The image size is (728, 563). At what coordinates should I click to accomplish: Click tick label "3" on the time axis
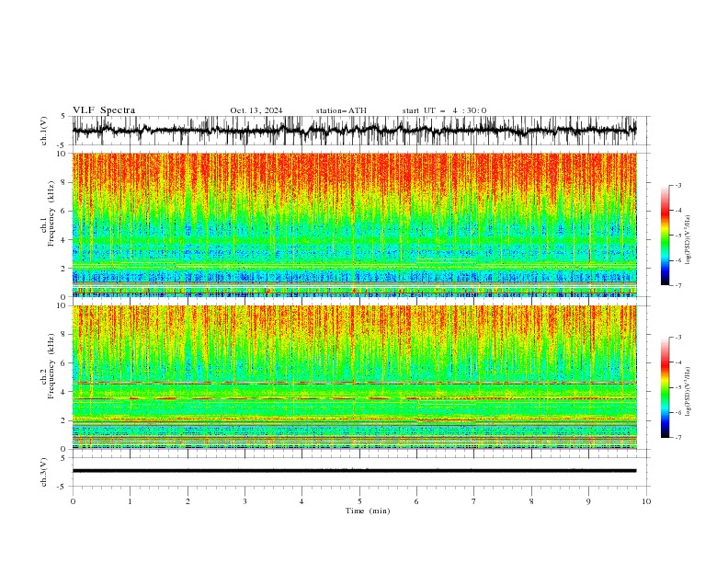tap(245, 501)
